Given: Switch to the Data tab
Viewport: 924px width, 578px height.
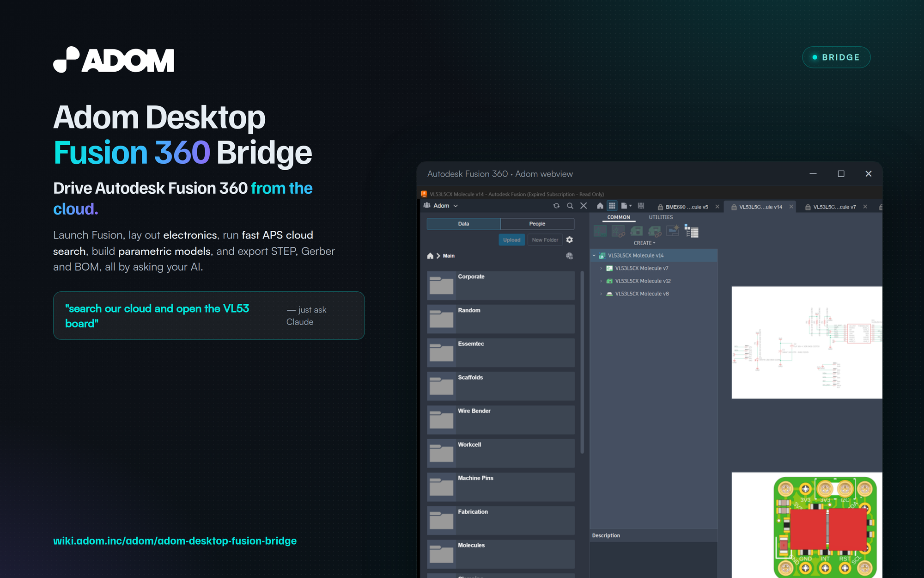Looking at the screenshot, I should point(463,224).
